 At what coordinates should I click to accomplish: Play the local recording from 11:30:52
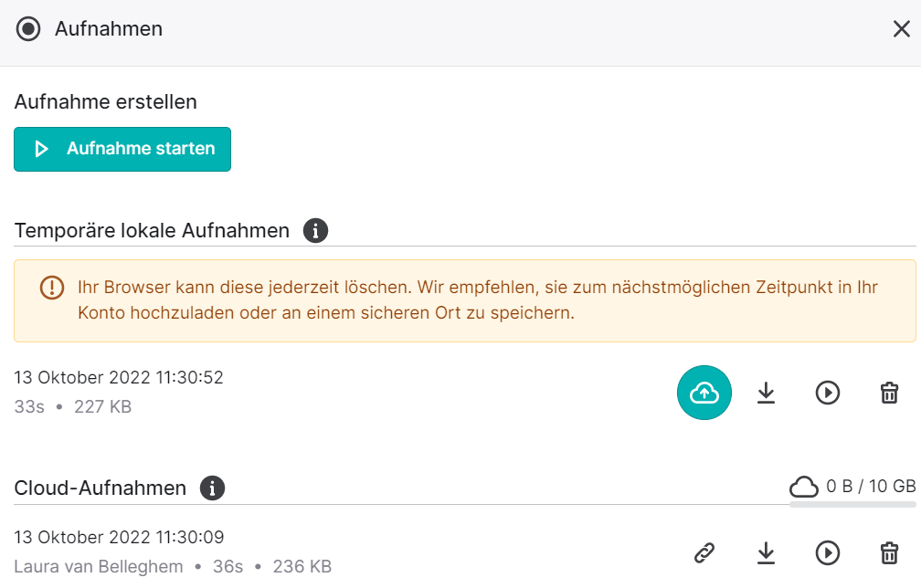click(828, 393)
